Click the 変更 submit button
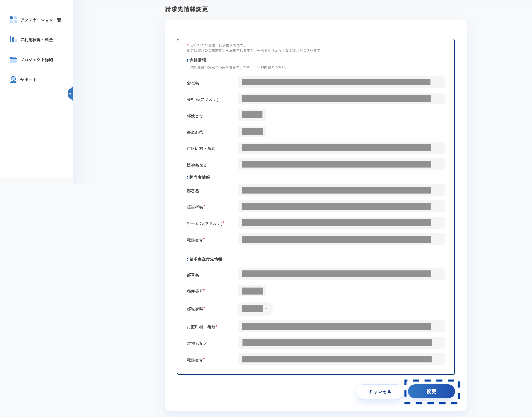The image size is (532, 417). click(432, 392)
